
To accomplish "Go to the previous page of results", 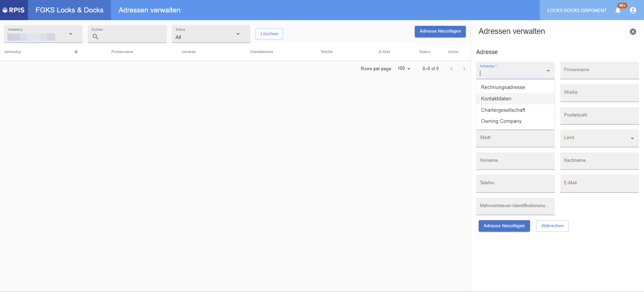I will [x=451, y=69].
